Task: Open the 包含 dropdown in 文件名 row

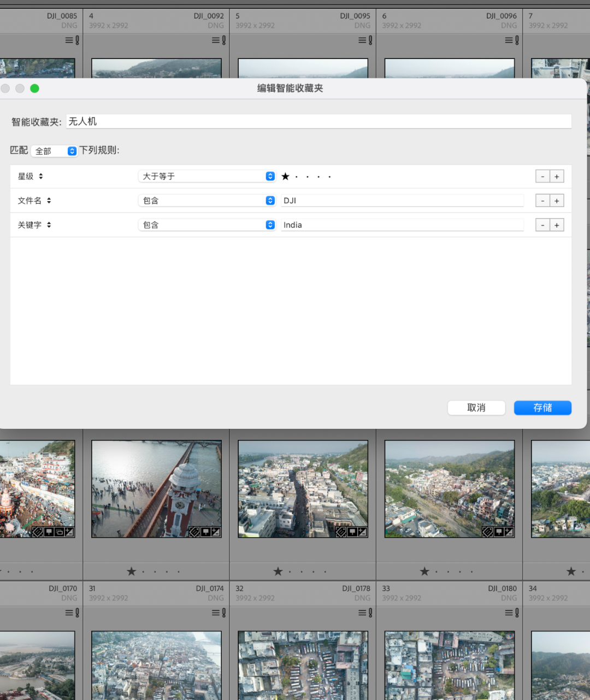Action: (x=206, y=201)
